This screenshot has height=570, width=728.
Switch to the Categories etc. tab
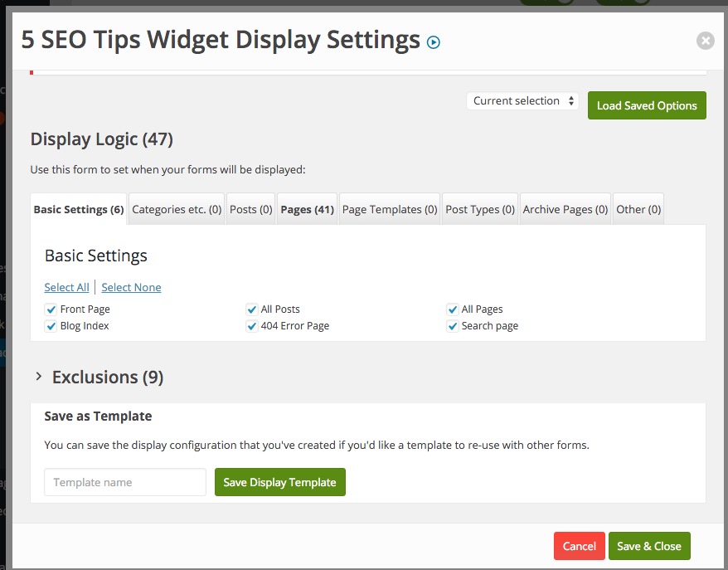pyautogui.click(x=177, y=210)
